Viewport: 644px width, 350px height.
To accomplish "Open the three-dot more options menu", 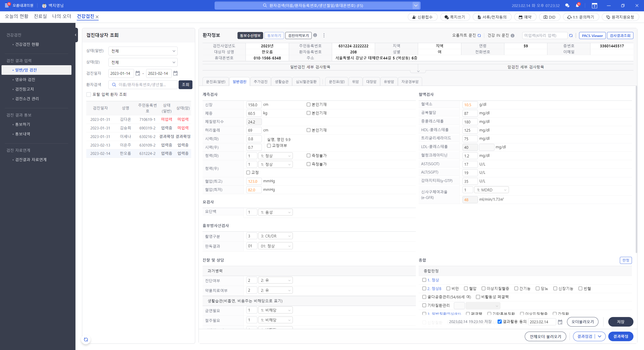I will (x=324, y=36).
